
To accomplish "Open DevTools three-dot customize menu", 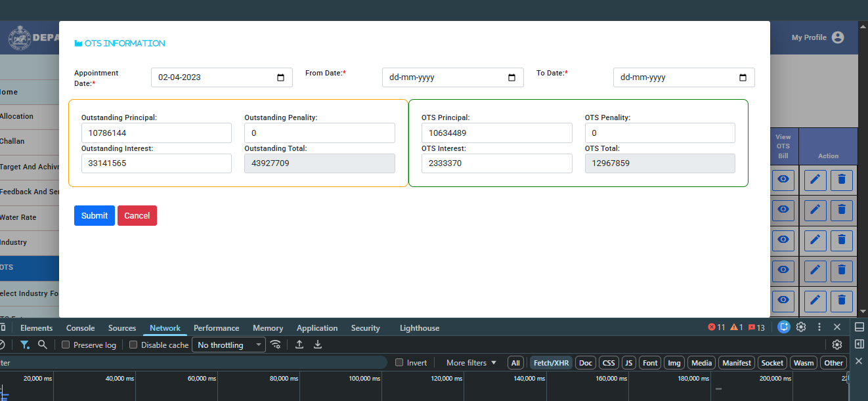I will coord(819,327).
